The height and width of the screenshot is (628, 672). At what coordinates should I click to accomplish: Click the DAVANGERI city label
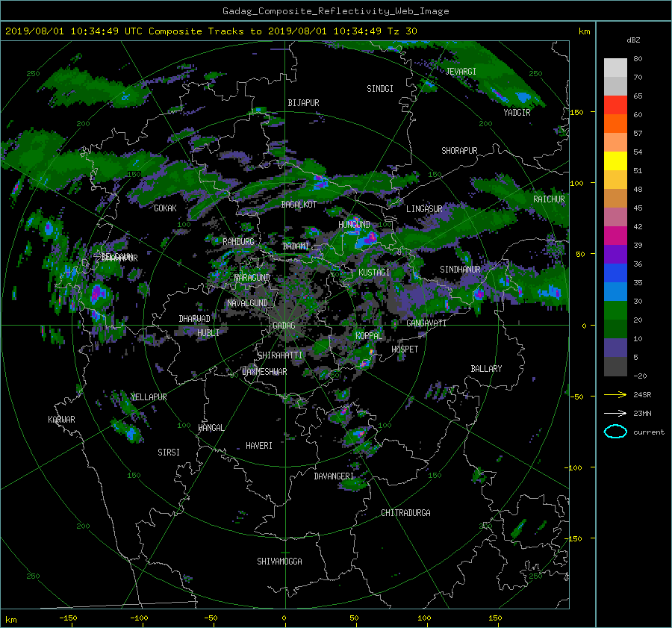pyautogui.click(x=334, y=476)
